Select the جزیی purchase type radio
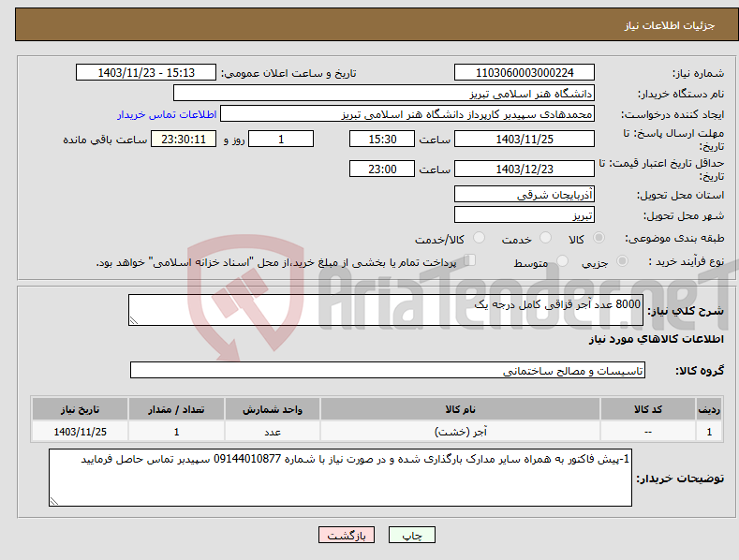739x560 pixels. pos(622,260)
